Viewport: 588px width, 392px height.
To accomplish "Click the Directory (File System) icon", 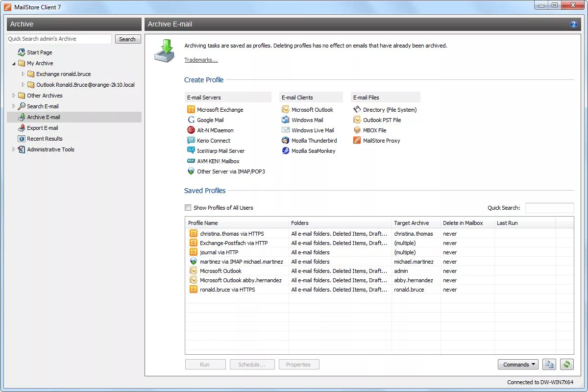I will [x=357, y=110].
